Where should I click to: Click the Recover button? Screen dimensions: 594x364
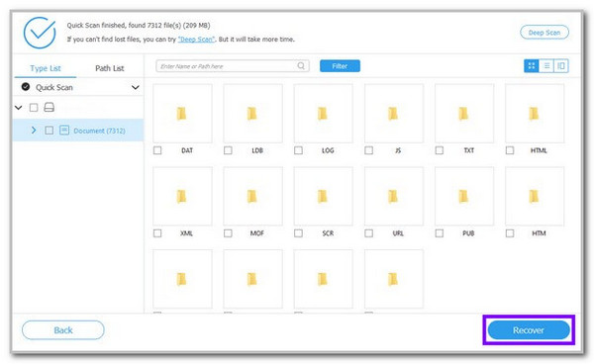point(529,330)
